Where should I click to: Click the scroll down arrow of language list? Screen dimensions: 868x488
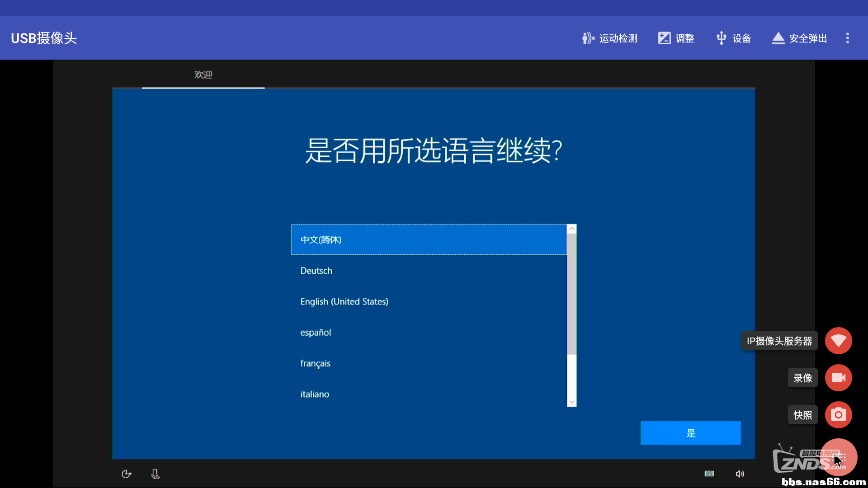(571, 402)
